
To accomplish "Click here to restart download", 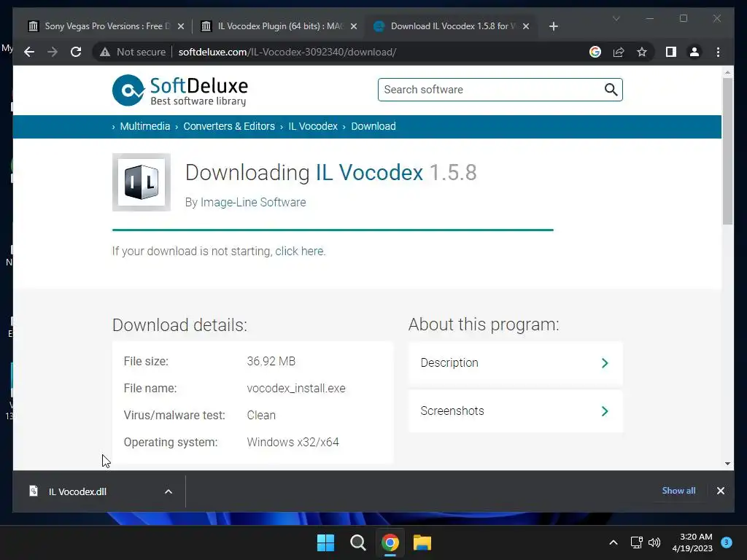I will point(299,251).
